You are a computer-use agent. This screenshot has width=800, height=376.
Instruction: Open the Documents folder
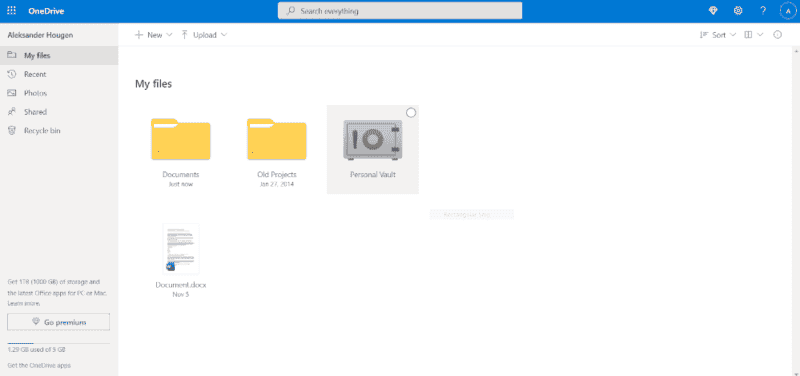click(x=181, y=139)
